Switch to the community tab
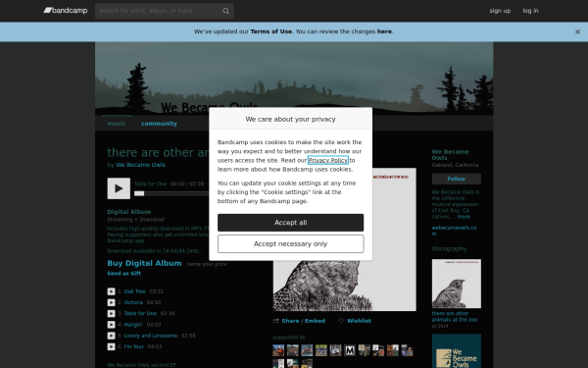 point(159,124)
